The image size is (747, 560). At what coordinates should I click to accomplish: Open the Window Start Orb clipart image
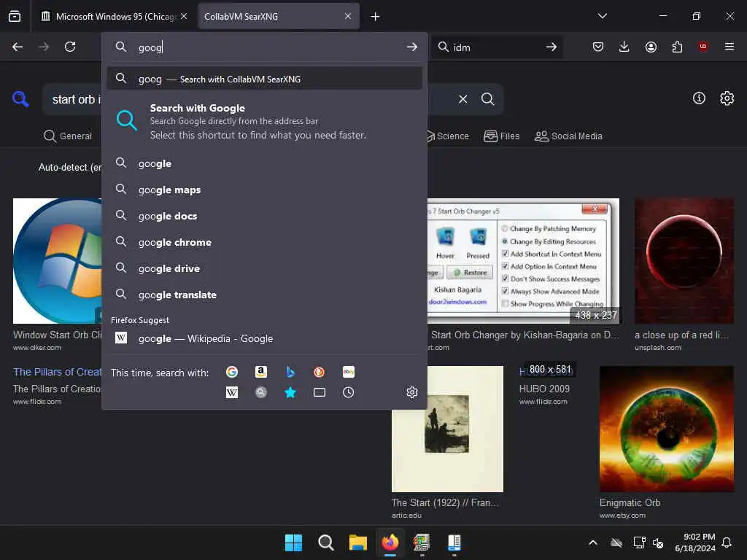57,262
